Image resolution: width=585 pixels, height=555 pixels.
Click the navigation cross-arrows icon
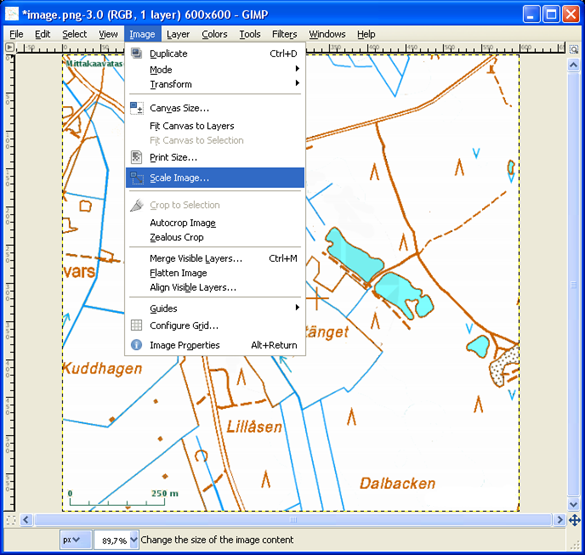coord(574,520)
